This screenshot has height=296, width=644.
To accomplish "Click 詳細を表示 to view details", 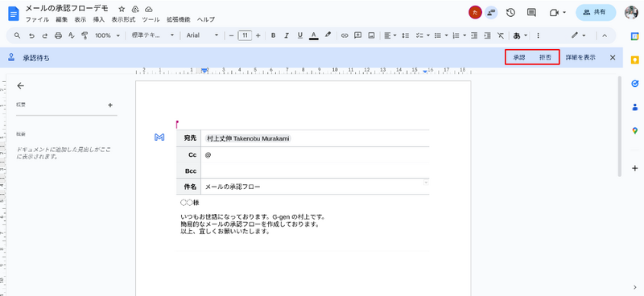I will pyautogui.click(x=580, y=58).
